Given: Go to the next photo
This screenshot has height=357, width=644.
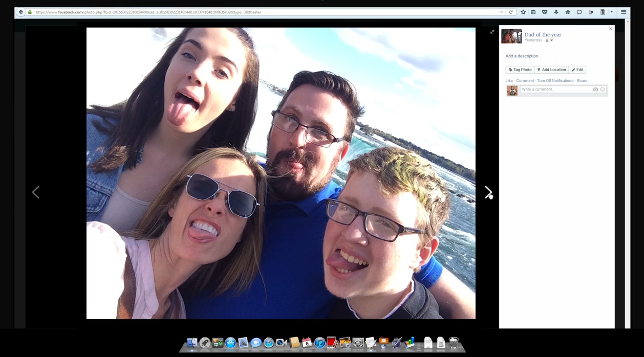Looking at the screenshot, I should click(488, 192).
